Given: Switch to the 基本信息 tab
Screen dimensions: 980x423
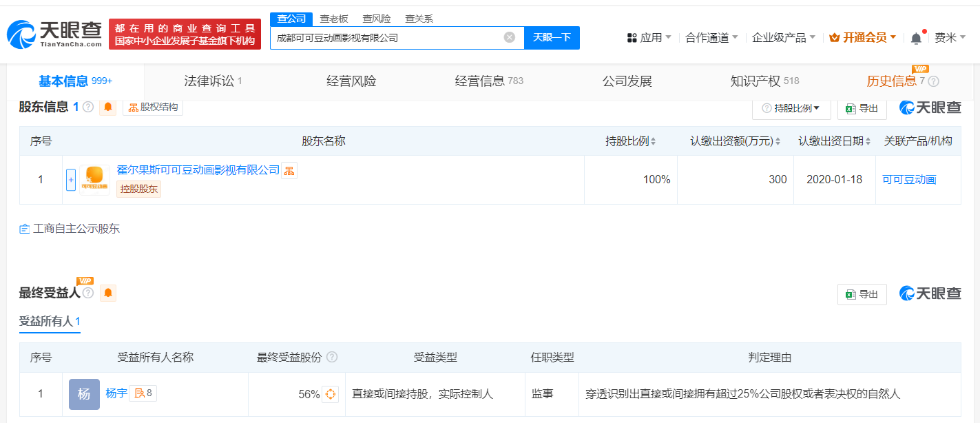Looking at the screenshot, I should tap(75, 81).
